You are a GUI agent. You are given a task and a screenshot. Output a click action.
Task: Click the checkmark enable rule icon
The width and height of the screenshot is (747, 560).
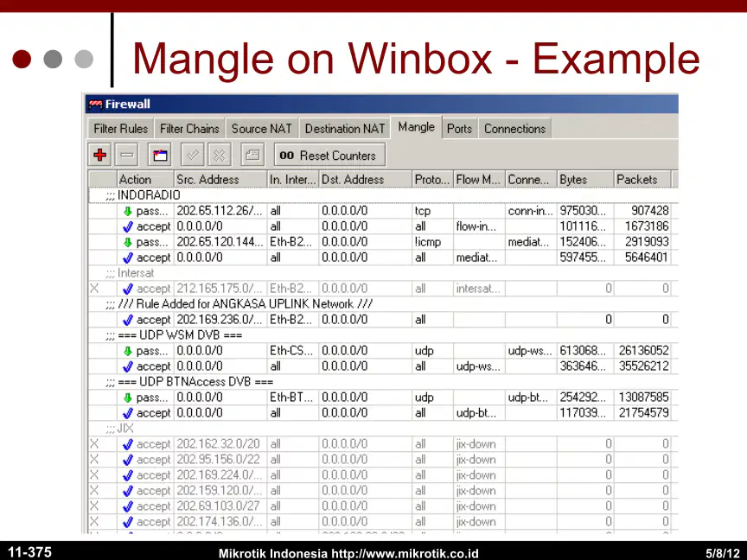(193, 155)
